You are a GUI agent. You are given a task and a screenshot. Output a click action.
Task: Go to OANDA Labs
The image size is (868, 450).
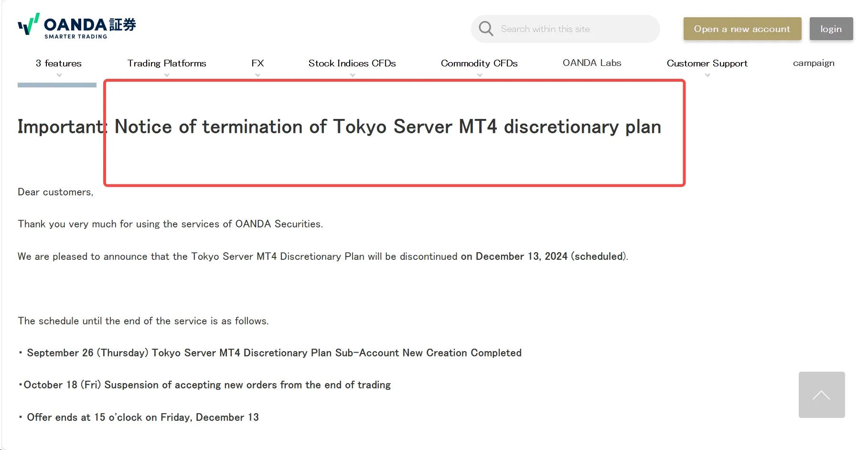(x=592, y=63)
